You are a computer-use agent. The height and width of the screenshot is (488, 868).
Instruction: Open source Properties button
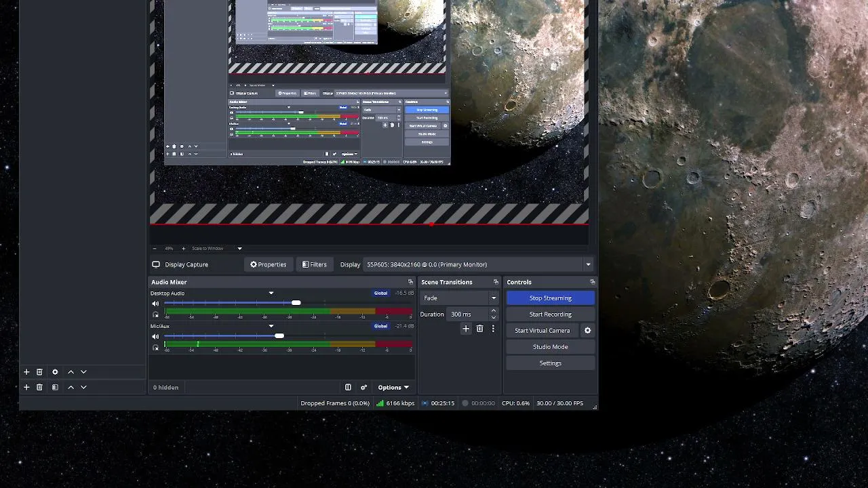coord(268,264)
